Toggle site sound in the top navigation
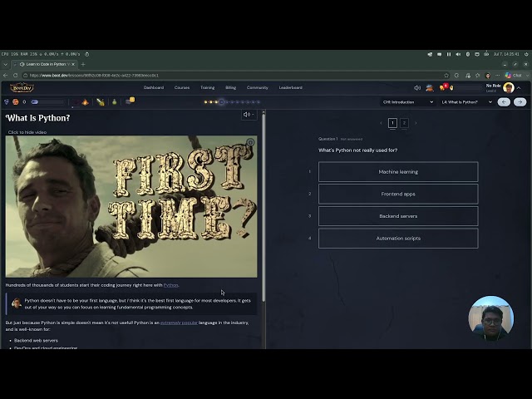 417,88
